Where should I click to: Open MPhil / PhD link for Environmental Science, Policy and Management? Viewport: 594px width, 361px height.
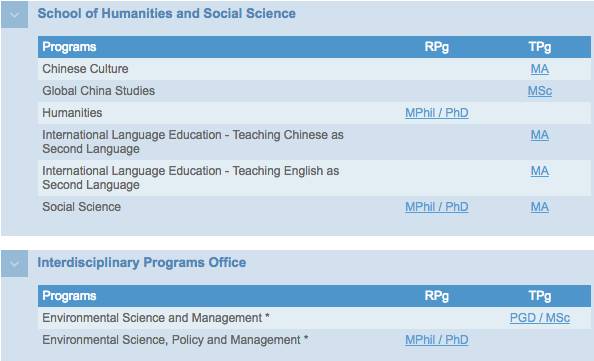[x=437, y=340]
